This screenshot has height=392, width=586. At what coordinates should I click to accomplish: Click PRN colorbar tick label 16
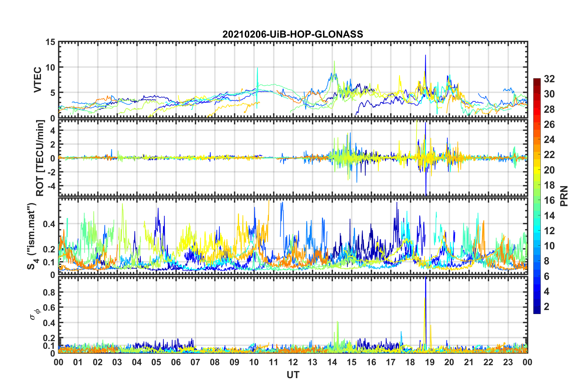coord(549,200)
